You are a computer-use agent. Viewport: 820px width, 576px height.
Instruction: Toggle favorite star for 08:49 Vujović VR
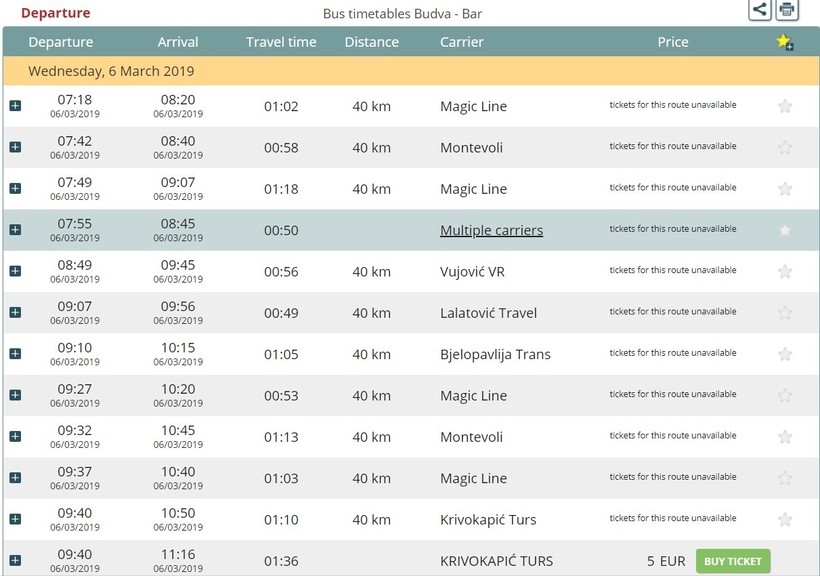coord(785,271)
